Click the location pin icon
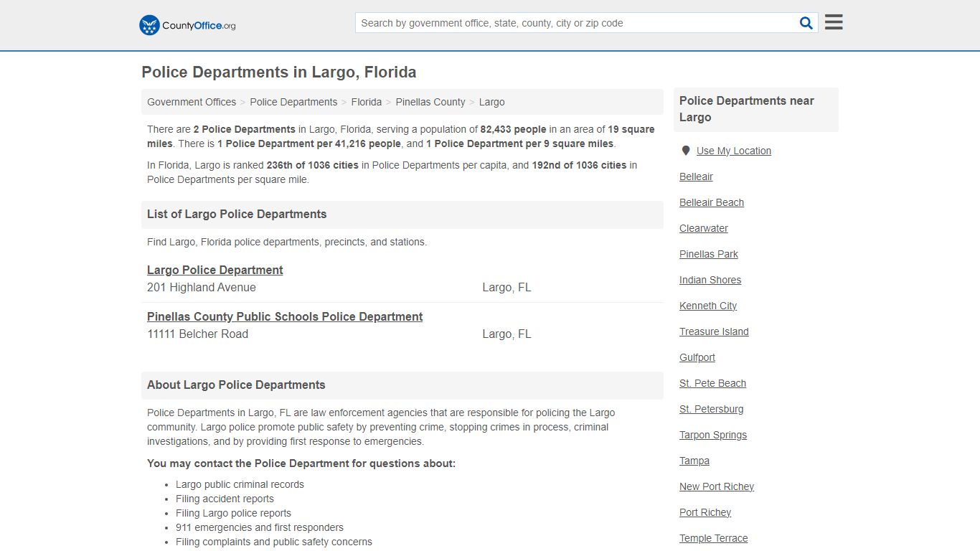Viewport: 980px width, 551px height. click(686, 151)
